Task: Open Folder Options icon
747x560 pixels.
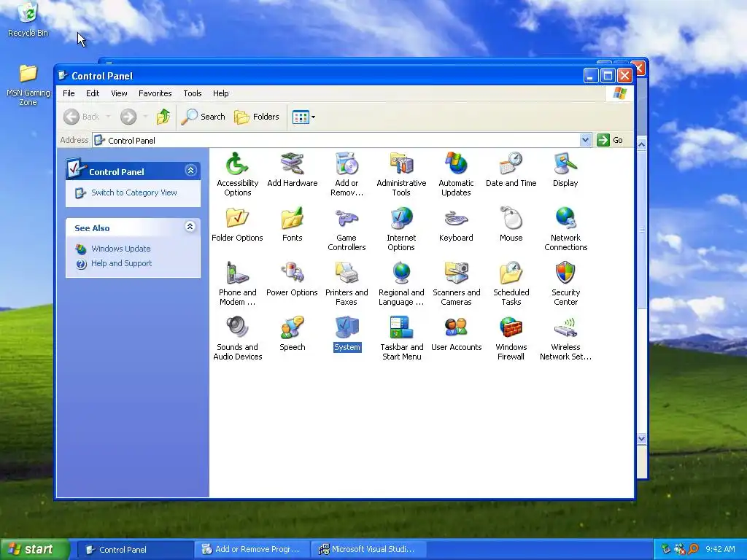Action: pos(237,225)
